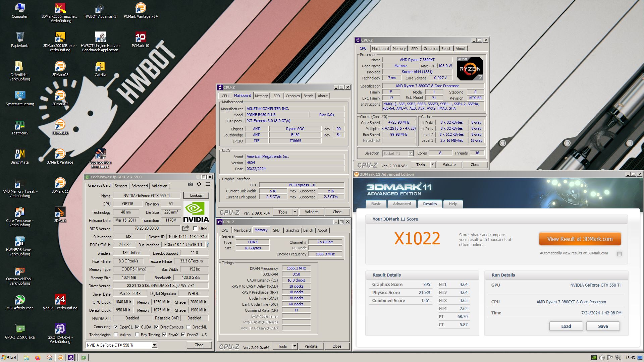Open the Windows Start menu

(9, 358)
